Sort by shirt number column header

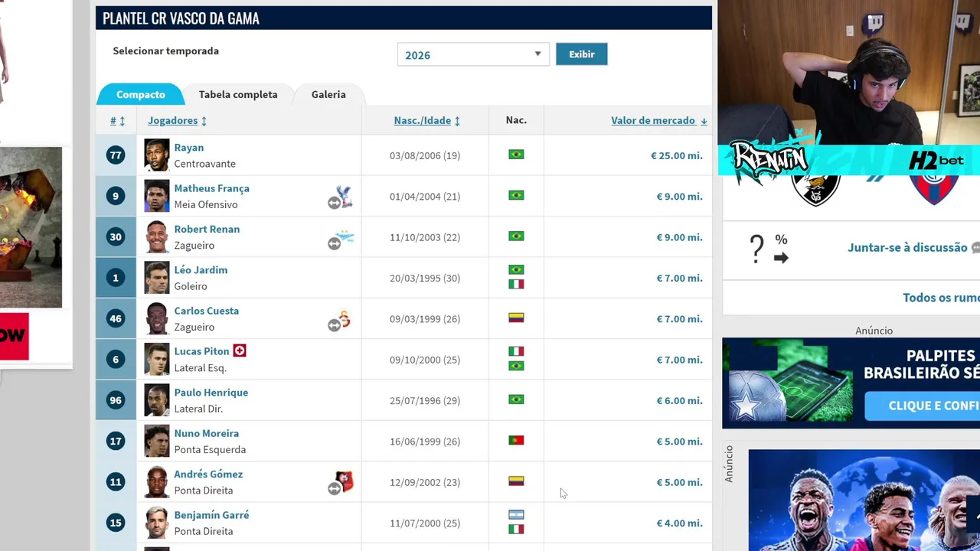(117, 121)
